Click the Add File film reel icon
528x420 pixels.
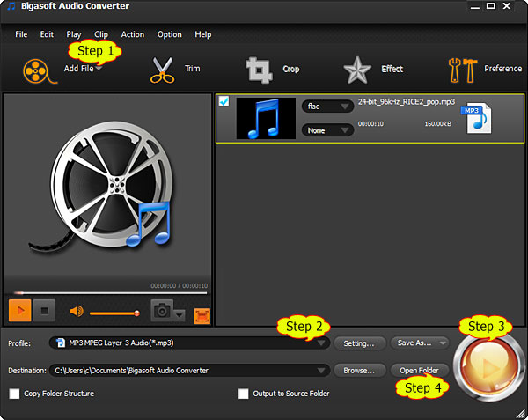[40, 70]
